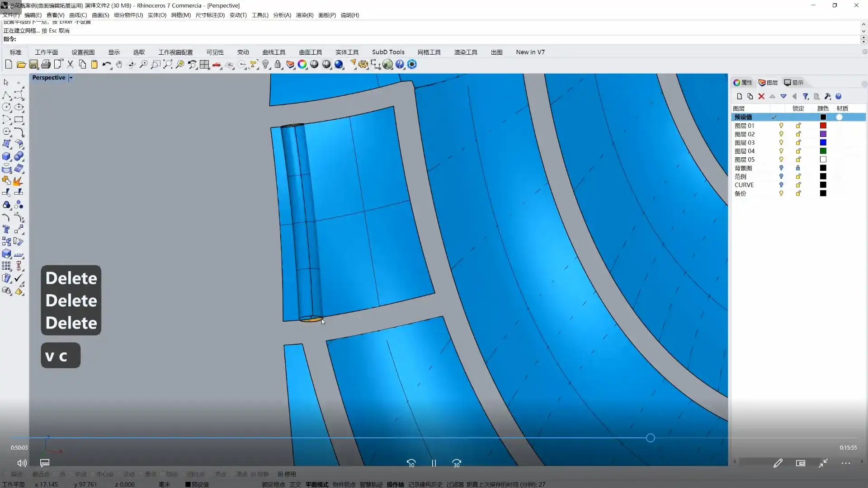Move layer down with blue triangle
Image resolution: width=868 pixels, height=488 pixels.
point(783,96)
